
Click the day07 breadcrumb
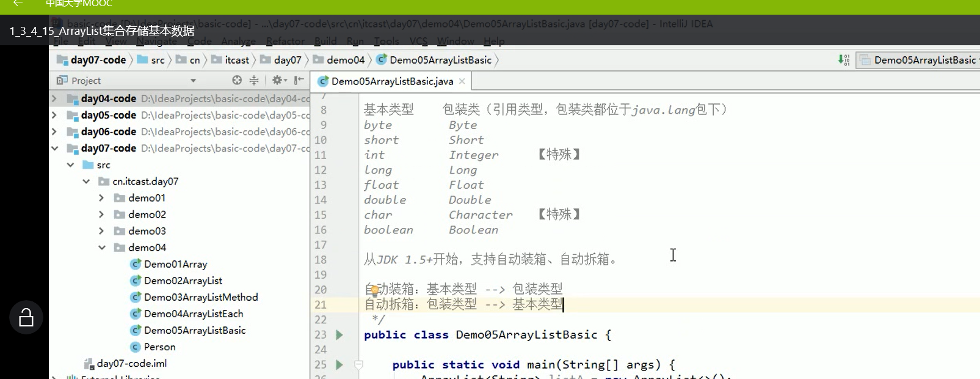point(281,60)
